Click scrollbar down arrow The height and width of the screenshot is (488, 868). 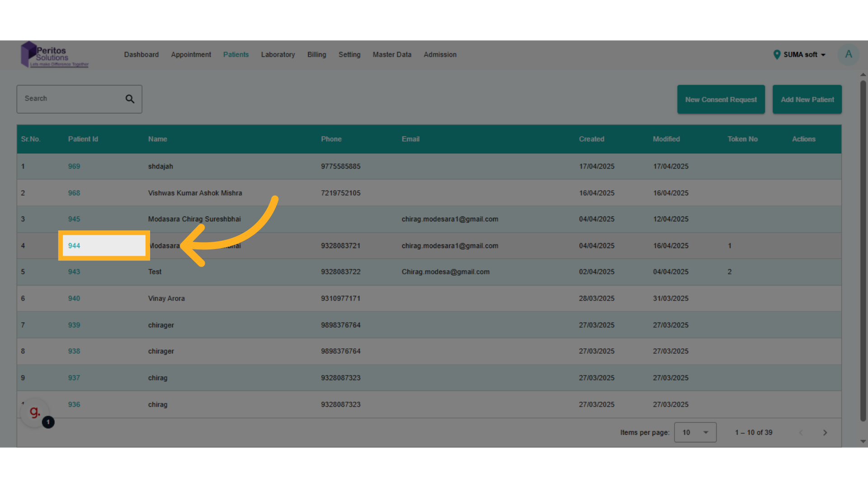[x=863, y=441]
